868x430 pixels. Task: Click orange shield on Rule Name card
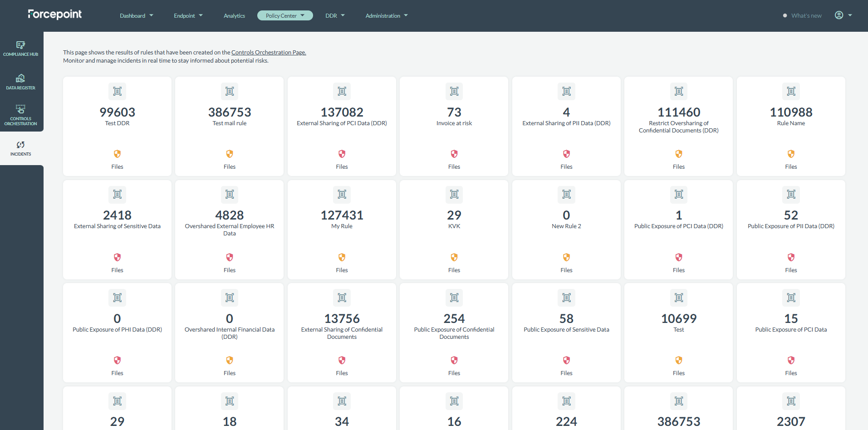pos(791,154)
